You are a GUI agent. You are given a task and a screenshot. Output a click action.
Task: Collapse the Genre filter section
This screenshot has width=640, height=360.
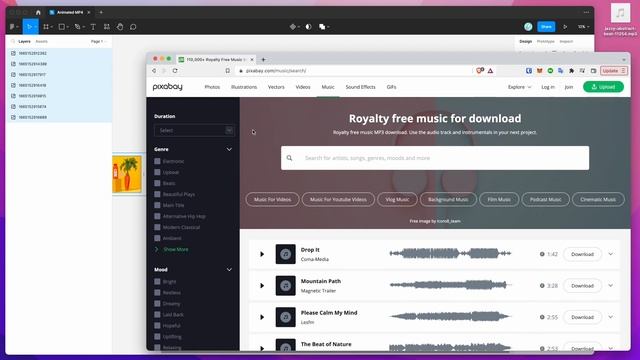coord(229,149)
